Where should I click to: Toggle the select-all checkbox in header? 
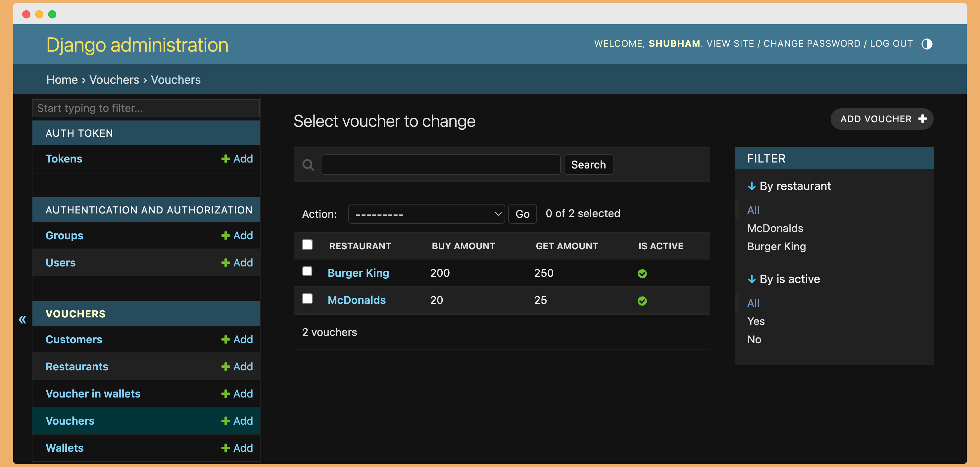pyautogui.click(x=308, y=245)
